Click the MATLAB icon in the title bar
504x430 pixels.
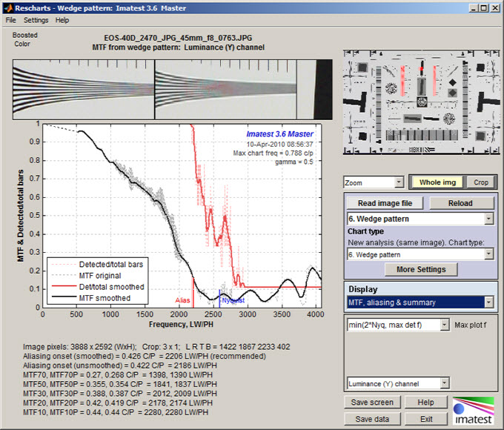[x=8, y=8]
